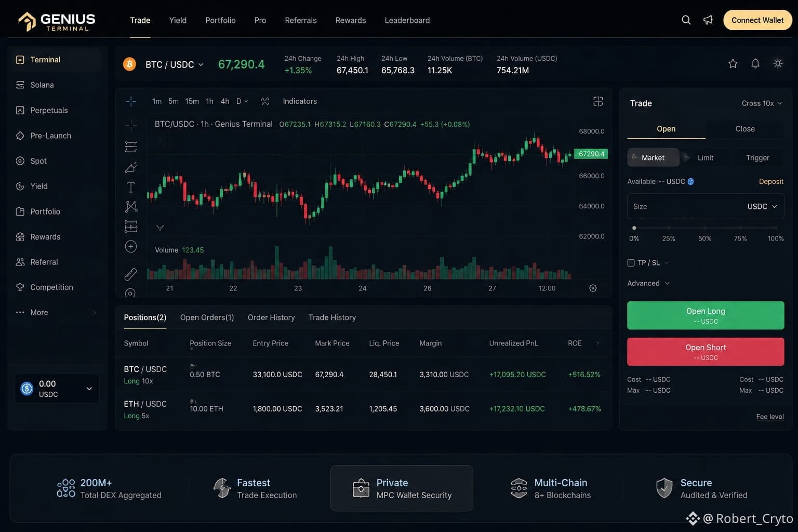Toggle the light/dark theme sun icon
Image resolution: width=798 pixels, height=532 pixels.
coord(778,63)
